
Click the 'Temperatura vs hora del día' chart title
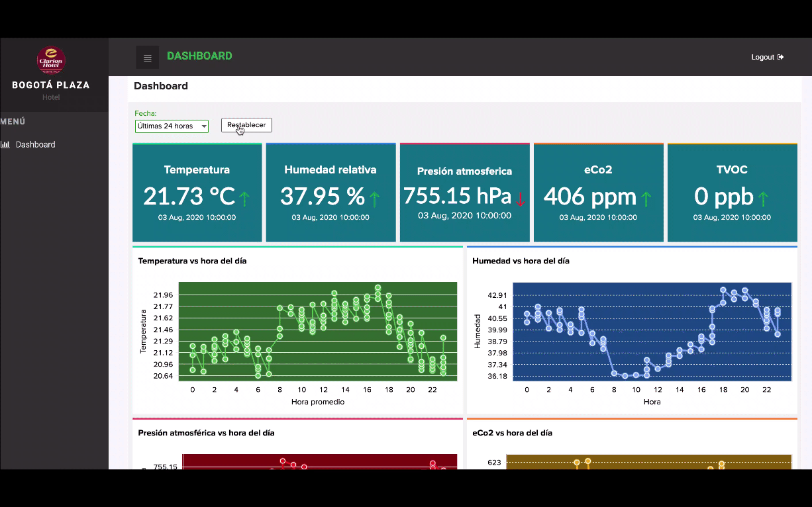coord(192,261)
